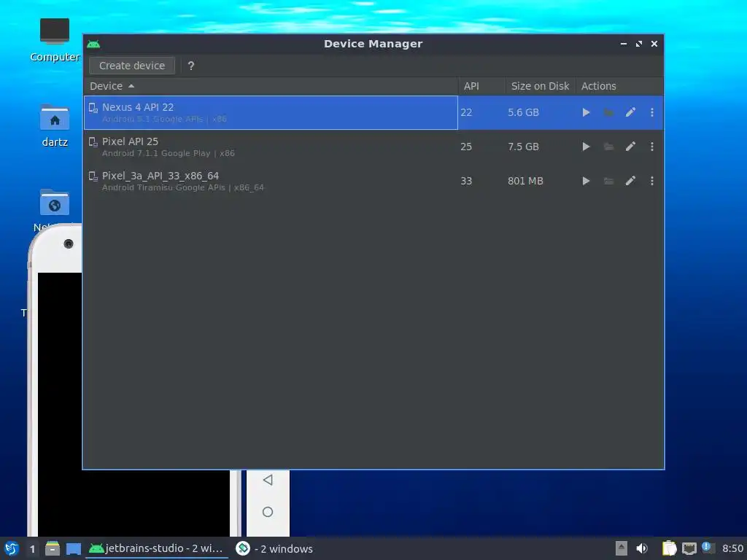Image resolution: width=747 pixels, height=560 pixels.
Task: Launch the Pixel_3a_API_33_x86_64 emulator
Action: (586, 181)
